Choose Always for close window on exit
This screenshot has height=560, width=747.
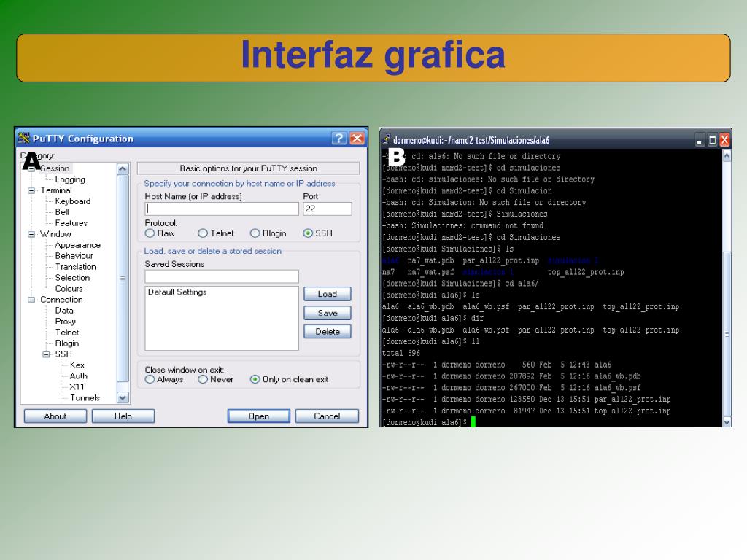150,379
